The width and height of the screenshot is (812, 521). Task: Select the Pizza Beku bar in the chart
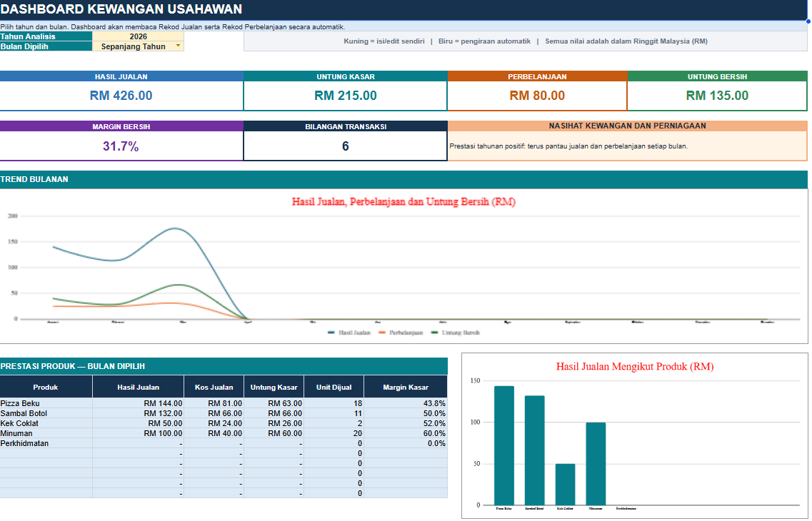[x=504, y=445]
